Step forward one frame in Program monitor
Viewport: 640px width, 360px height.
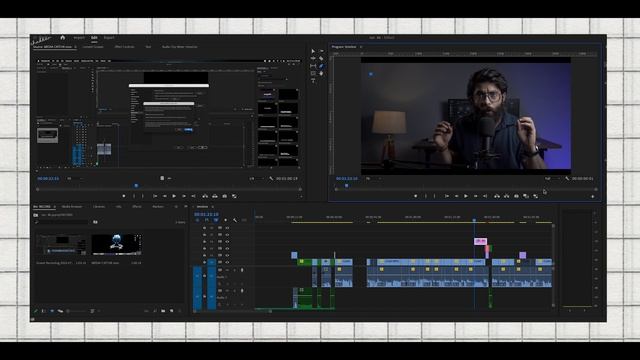tap(476, 196)
